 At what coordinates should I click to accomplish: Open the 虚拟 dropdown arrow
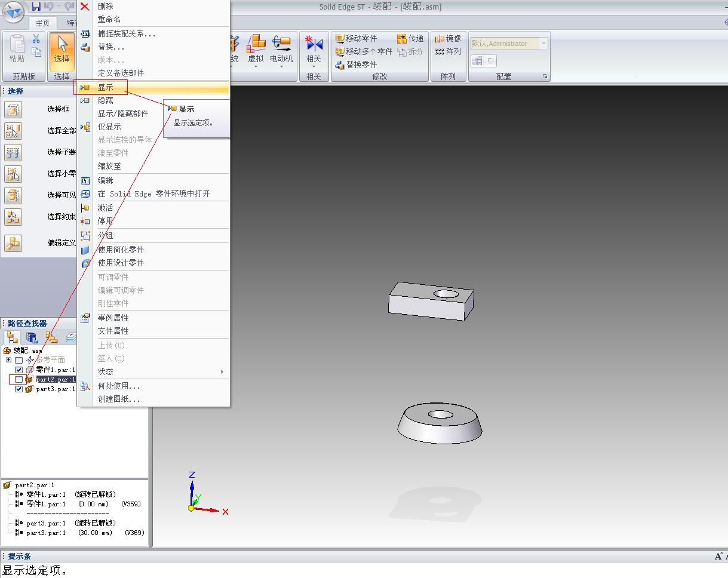click(256, 67)
